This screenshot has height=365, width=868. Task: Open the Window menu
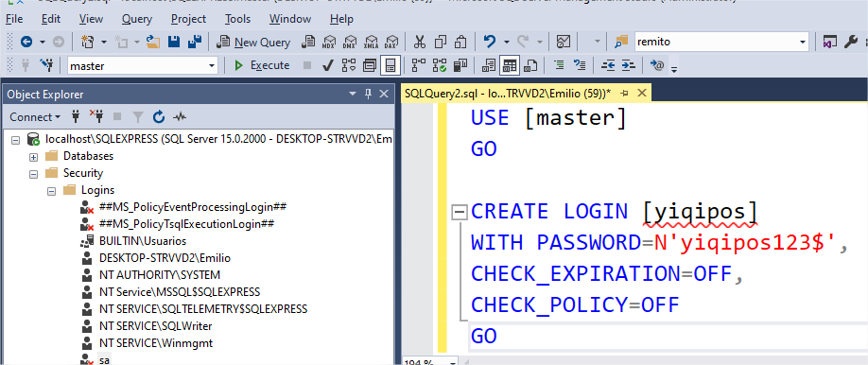click(x=290, y=19)
